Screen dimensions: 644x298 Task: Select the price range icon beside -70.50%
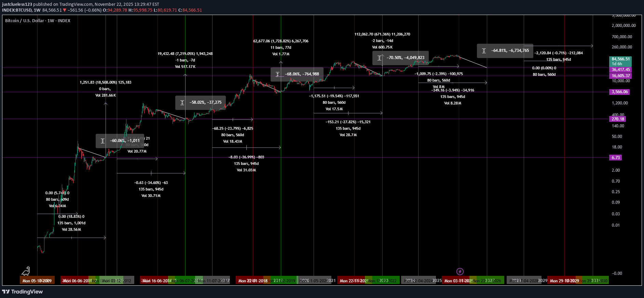(379, 58)
